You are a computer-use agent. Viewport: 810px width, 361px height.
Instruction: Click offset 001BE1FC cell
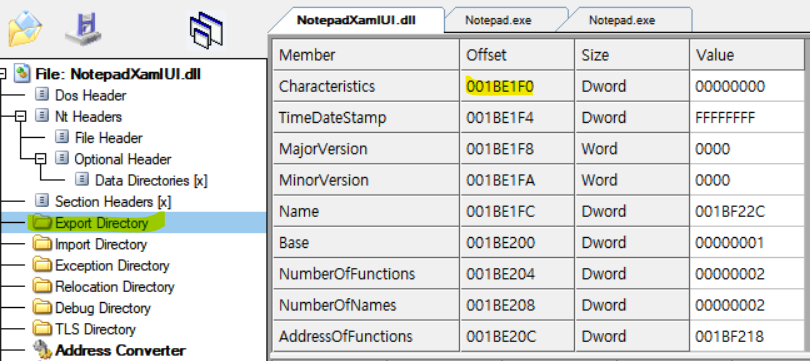pos(517,211)
